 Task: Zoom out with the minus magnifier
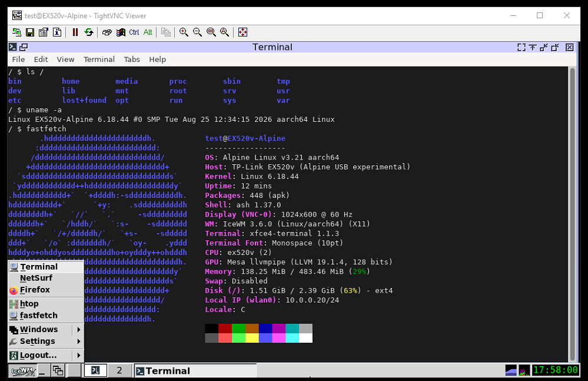pos(197,32)
